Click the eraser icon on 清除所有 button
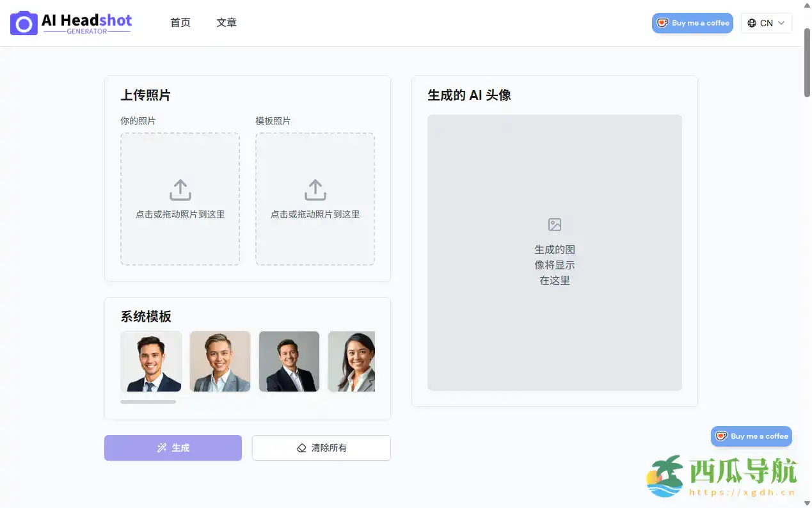 [301, 448]
